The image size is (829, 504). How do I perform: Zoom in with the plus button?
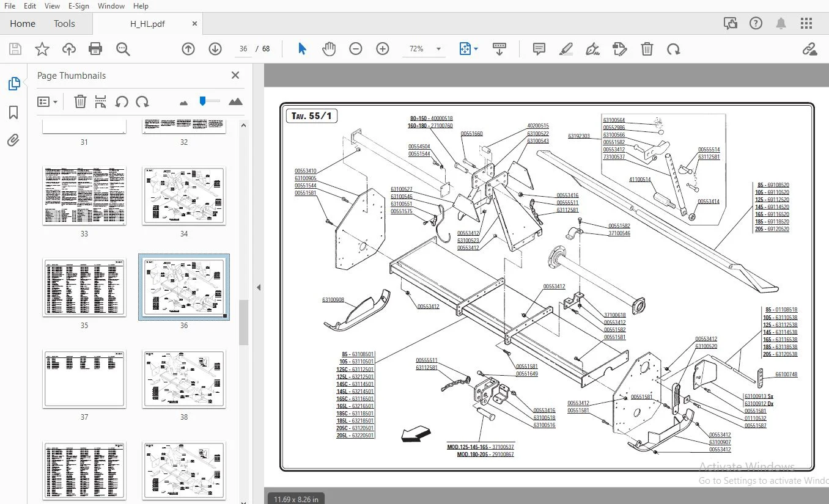click(383, 49)
